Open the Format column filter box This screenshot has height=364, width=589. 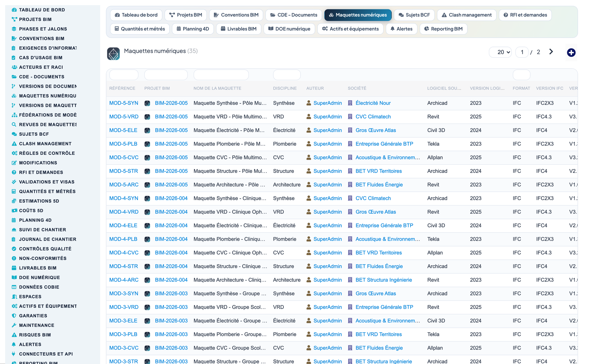521,75
